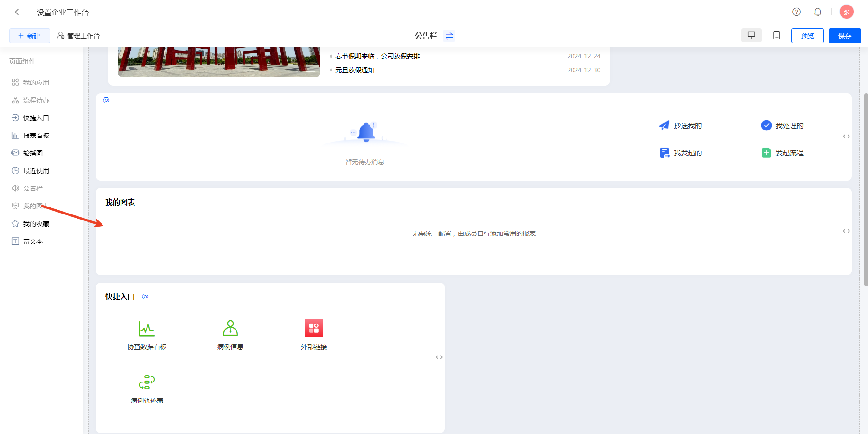Click the 病例轨迹表 shortcut icon
Viewport: 868px width, 434px height.
click(147, 382)
